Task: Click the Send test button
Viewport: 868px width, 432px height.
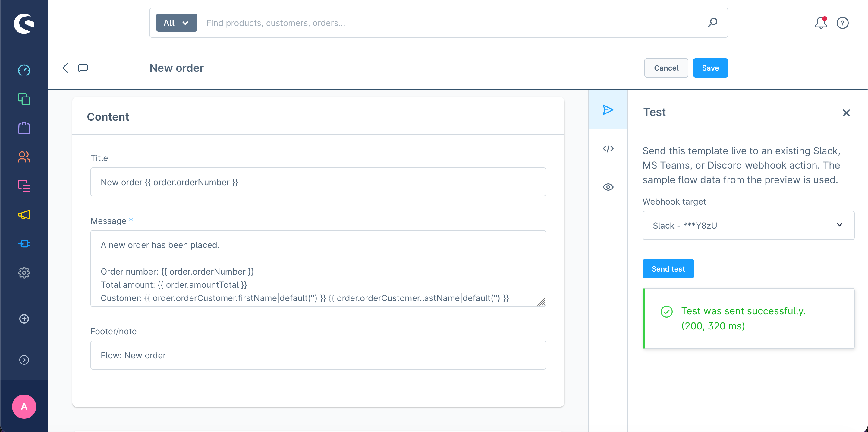Action: point(668,269)
